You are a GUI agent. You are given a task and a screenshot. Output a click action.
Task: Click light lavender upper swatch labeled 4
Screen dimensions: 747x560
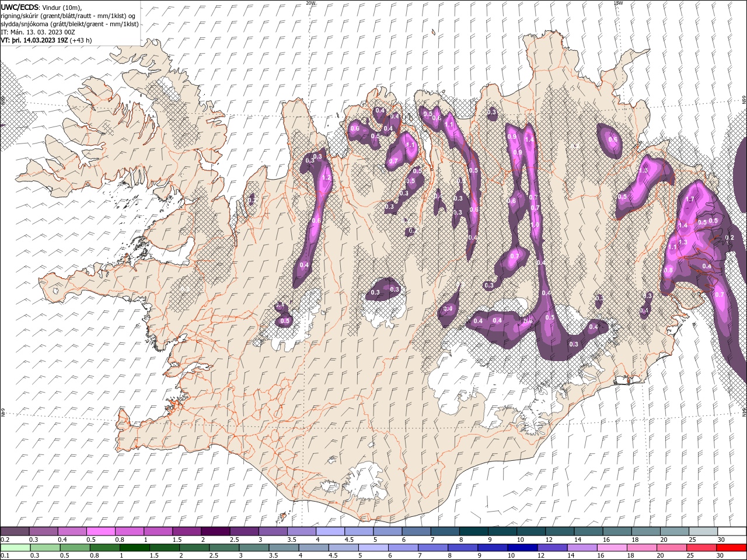click(x=330, y=531)
